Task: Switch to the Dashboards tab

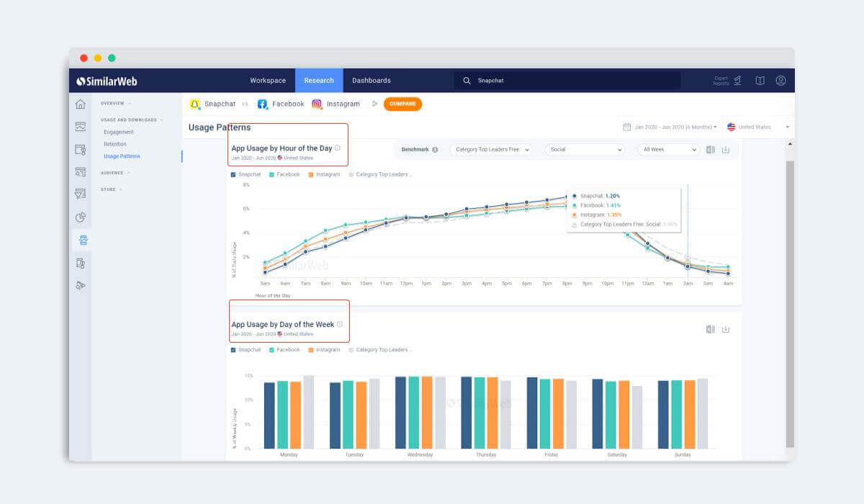Action: [371, 81]
